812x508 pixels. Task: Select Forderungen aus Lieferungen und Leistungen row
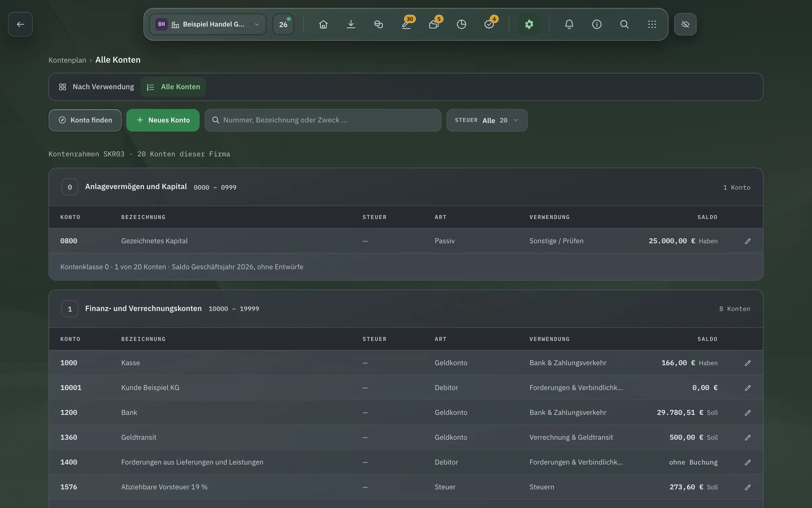[406, 462]
